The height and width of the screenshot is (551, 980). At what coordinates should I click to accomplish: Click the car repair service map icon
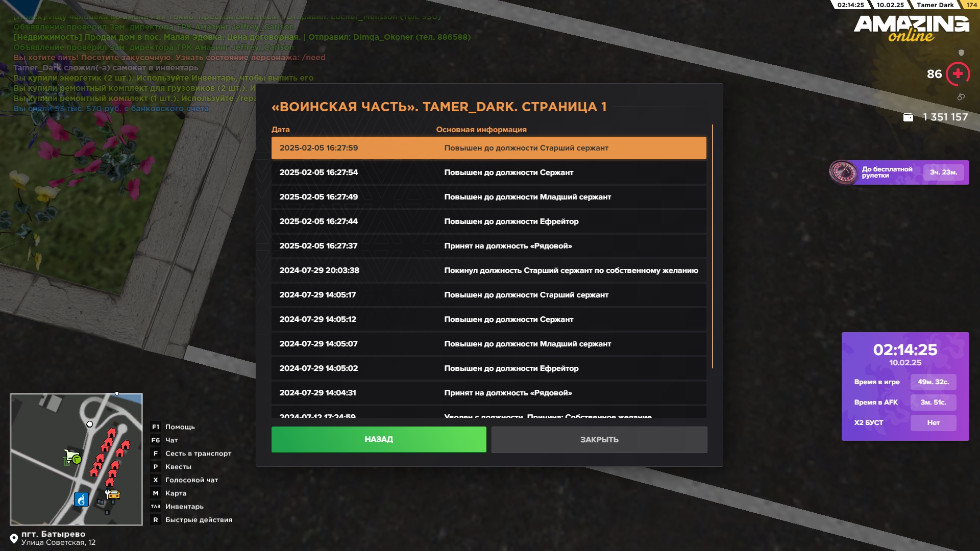tap(112, 494)
